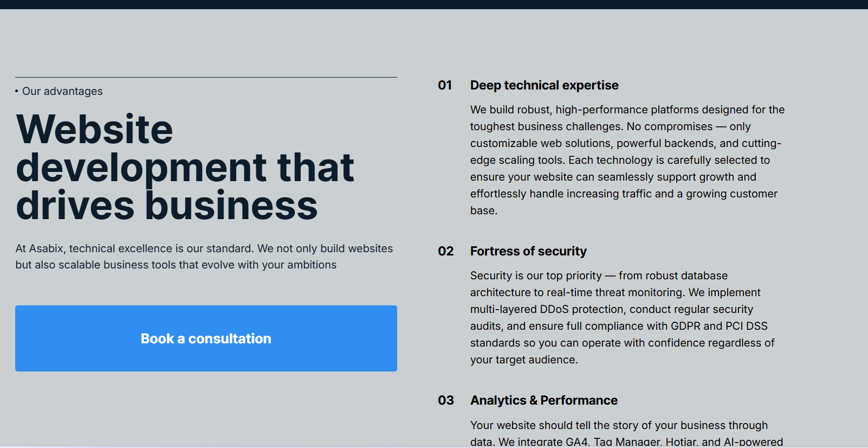Click the 'GDPR' text in security paragraph
This screenshot has width=868, height=448.
pos(685,326)
